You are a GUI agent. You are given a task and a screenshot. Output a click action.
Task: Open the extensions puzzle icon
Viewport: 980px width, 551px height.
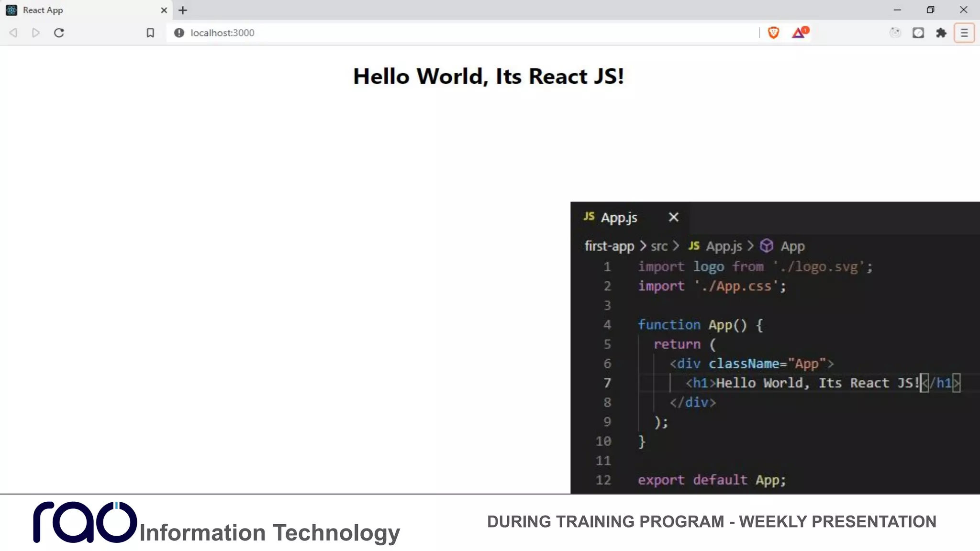(x=941, y=33)
